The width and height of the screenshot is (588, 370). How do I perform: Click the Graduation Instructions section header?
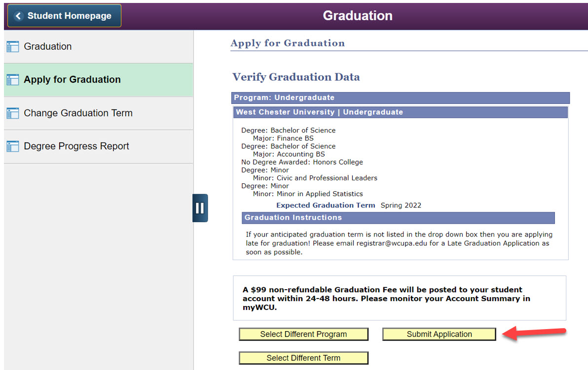click(x=398, y=218)
